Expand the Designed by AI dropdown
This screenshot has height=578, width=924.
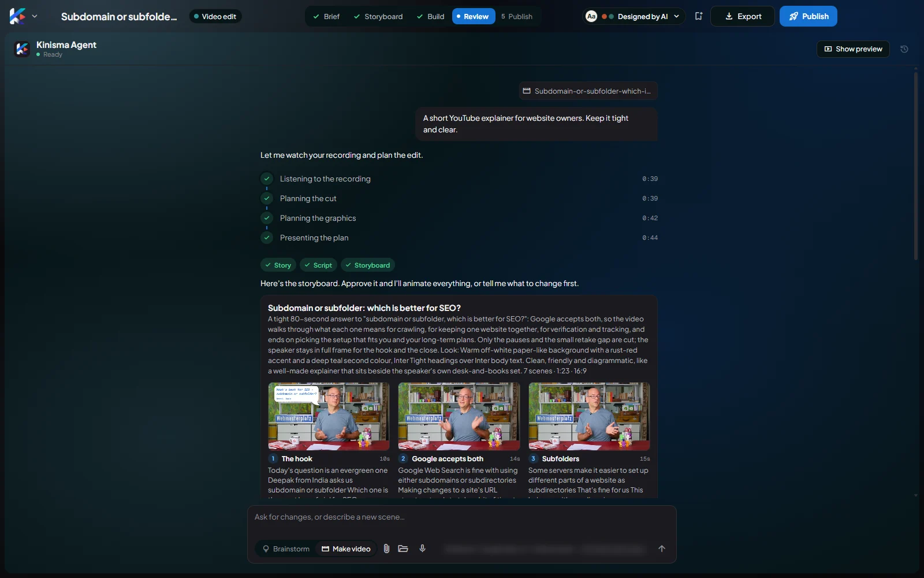(x=635, y=16)
